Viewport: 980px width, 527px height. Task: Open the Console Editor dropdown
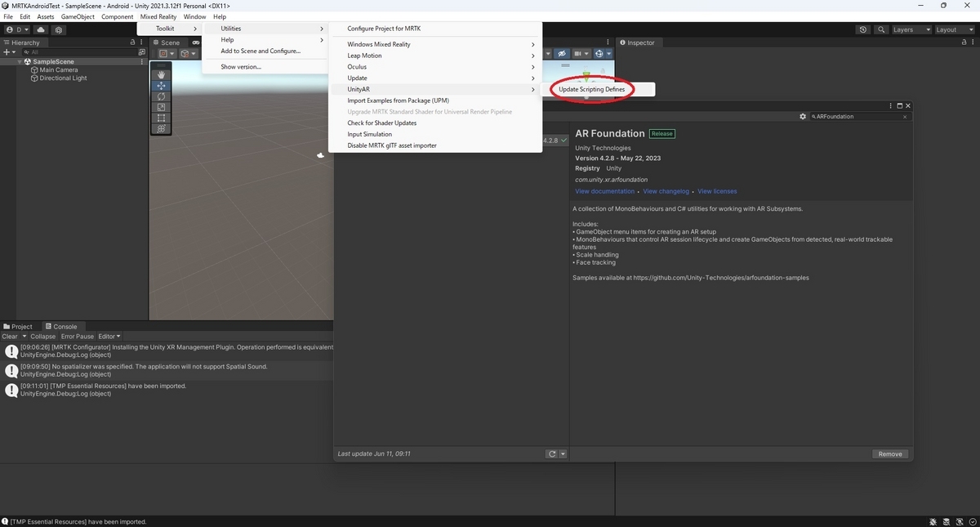109,337
